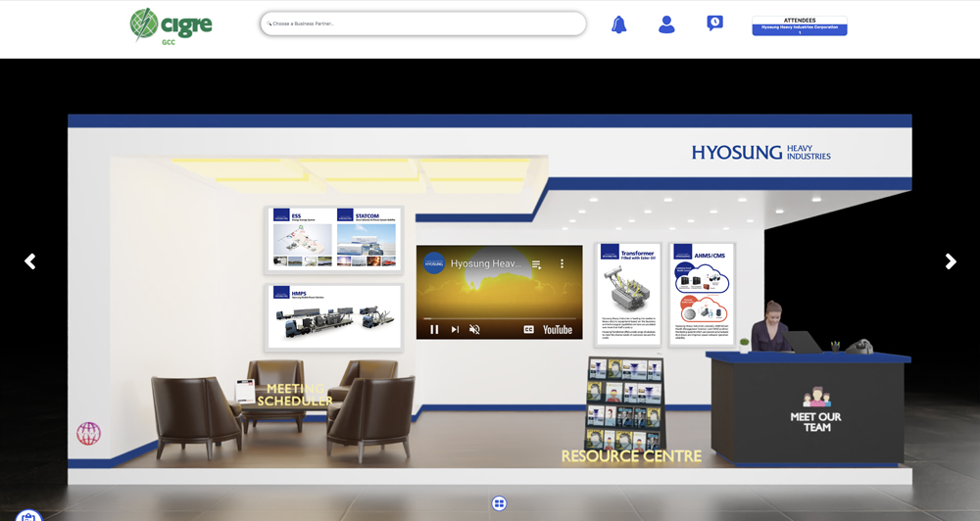Viewport: 980px width, 521px height.
Task: Click the clipboard icon in bottom-left corner
Action: 28,515
